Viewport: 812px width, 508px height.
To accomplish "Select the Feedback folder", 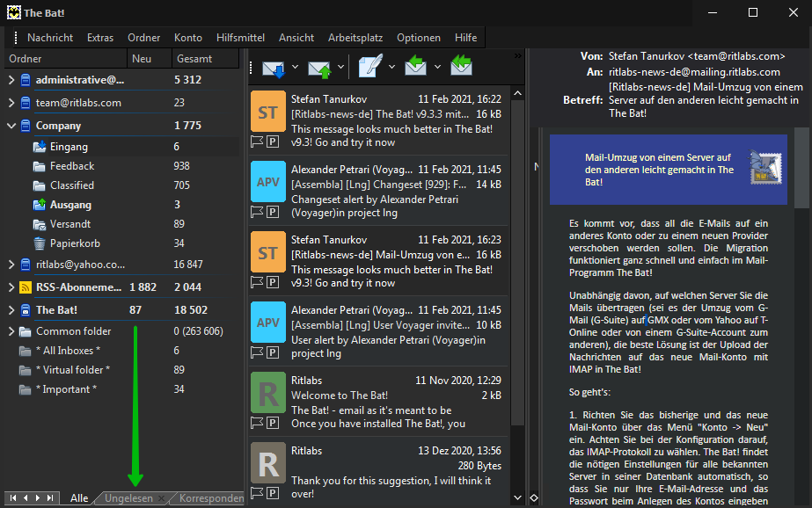I will click(72, 166).
